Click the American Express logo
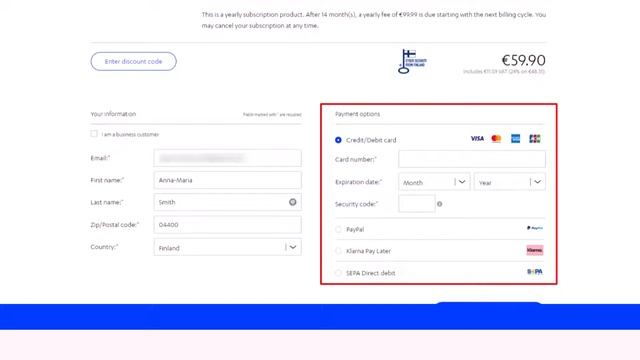The height and width of the screenshot is (360, 640). point(516,139)
